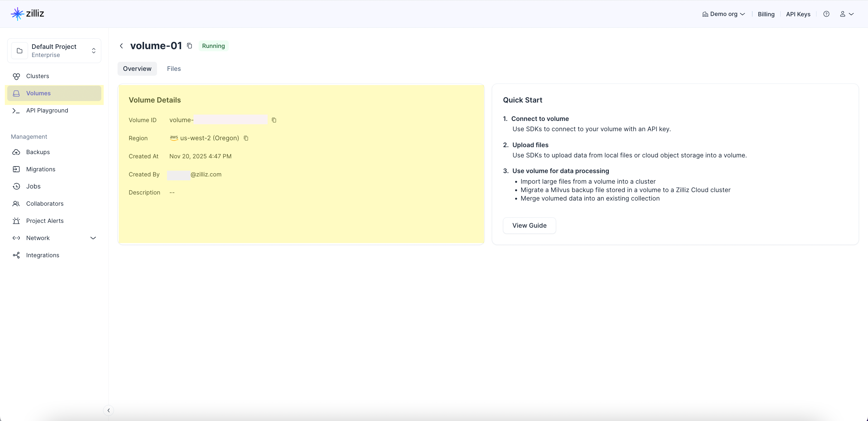868x421 pixels.
Task: Switch to the Files tab
Action: (174, 69)
